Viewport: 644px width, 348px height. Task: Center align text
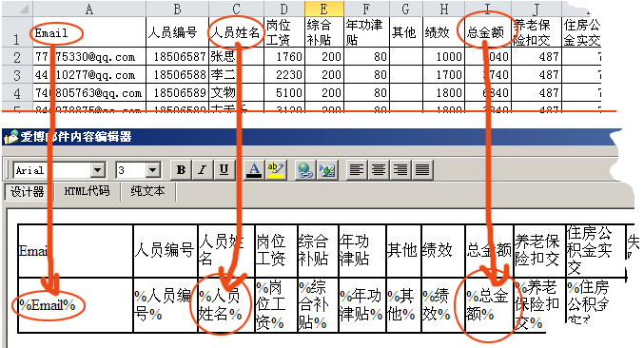(379, 170)
